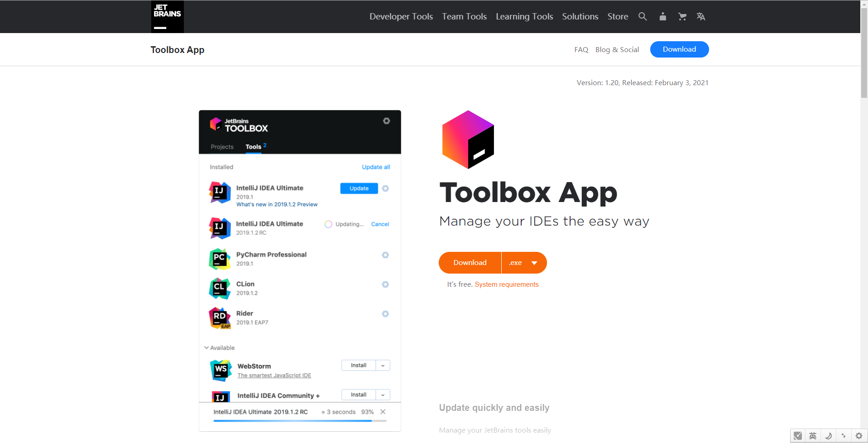Open the System requirements link
Viewport: 868px width, 443px height.
tap(506, 284)
